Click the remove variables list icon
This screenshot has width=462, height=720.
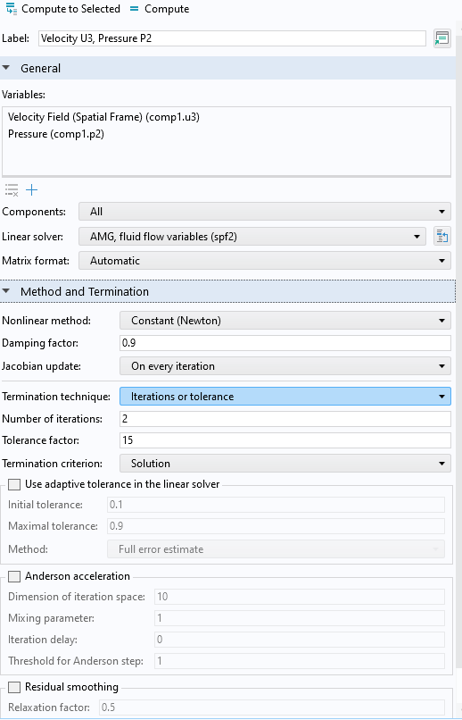pyautogui.click(x=11, y=190)
